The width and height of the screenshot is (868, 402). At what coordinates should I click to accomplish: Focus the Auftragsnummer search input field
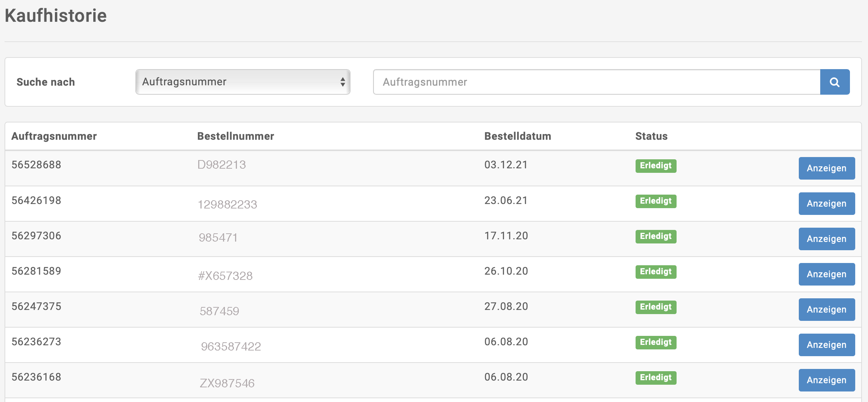point(596,82)
